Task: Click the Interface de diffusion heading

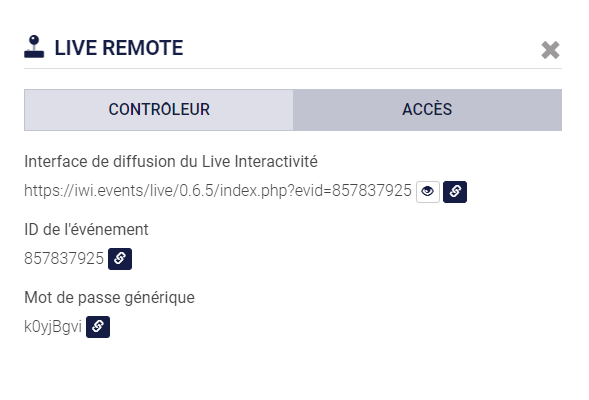Action: tap(171, 162)
